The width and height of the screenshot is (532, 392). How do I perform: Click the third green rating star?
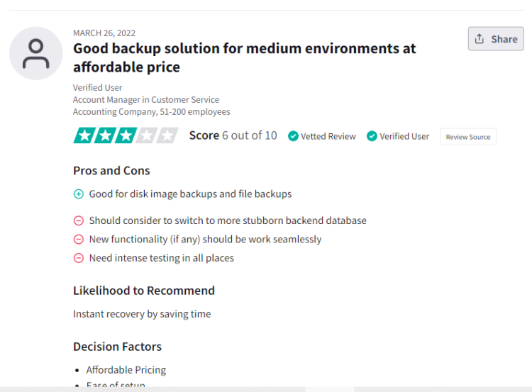(x=126, y=135)
